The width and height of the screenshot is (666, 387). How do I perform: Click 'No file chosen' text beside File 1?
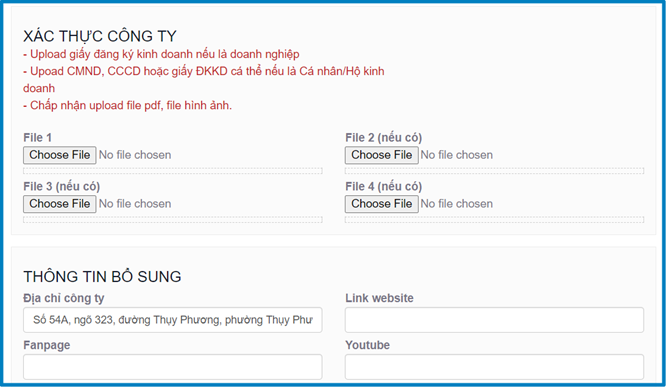tap(135, 155)
